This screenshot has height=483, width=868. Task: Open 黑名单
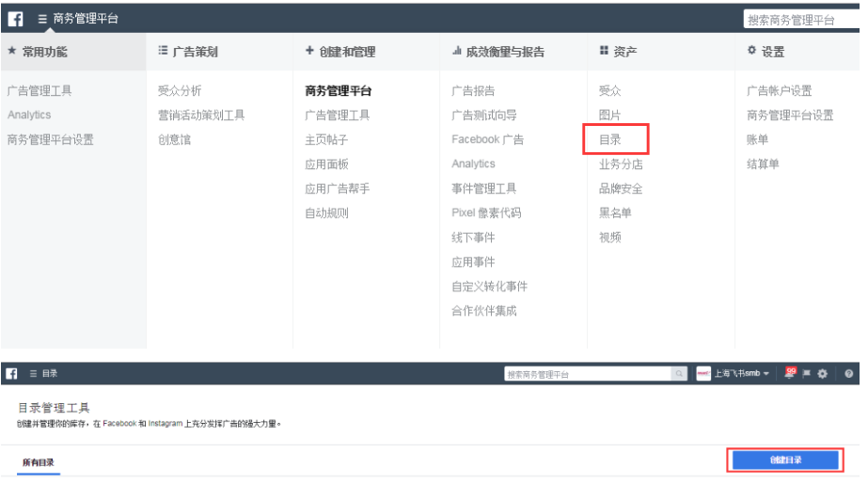615,213
